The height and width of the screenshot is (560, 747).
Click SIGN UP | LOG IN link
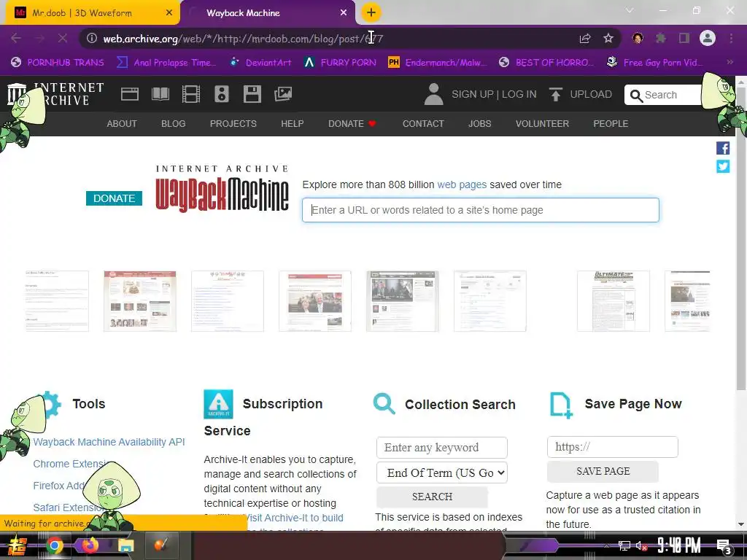point(494,94)
